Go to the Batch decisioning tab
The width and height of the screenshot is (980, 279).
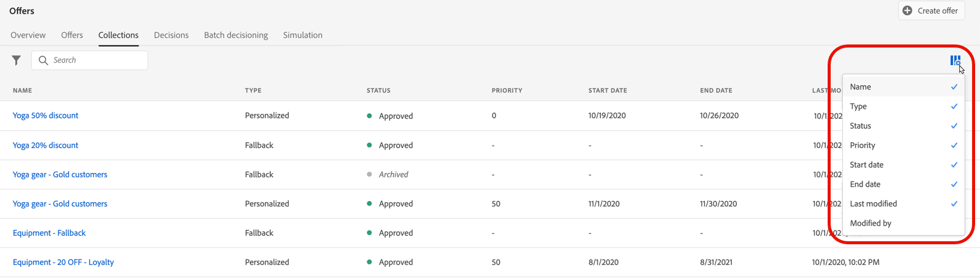click(x=236, y=35)
